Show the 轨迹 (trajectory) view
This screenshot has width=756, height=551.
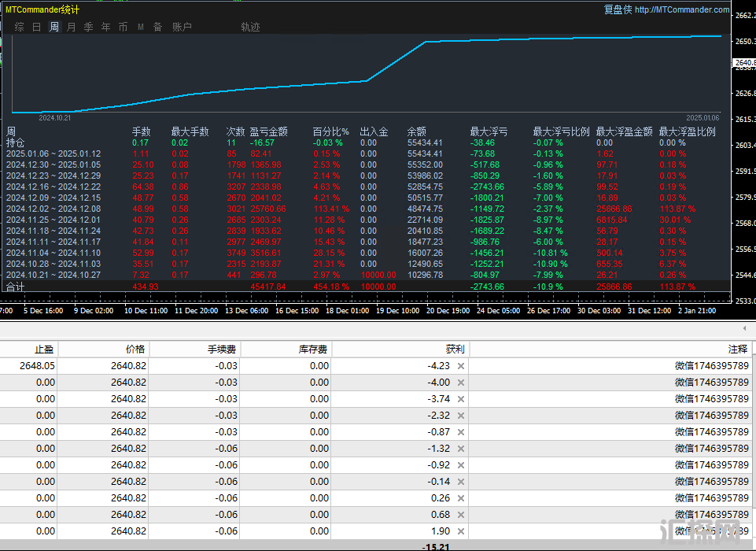[250, 27]
